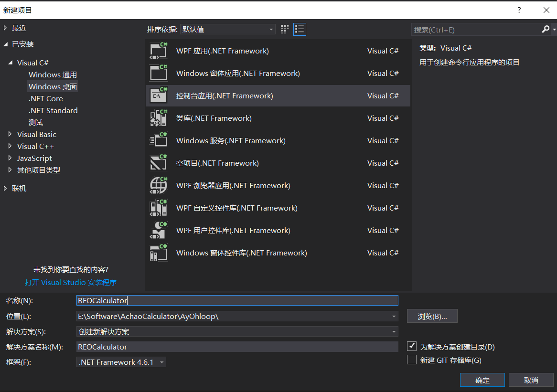
Task: Toggle 为解决方案创建目录 checkbox
Action: coord(412,346)
